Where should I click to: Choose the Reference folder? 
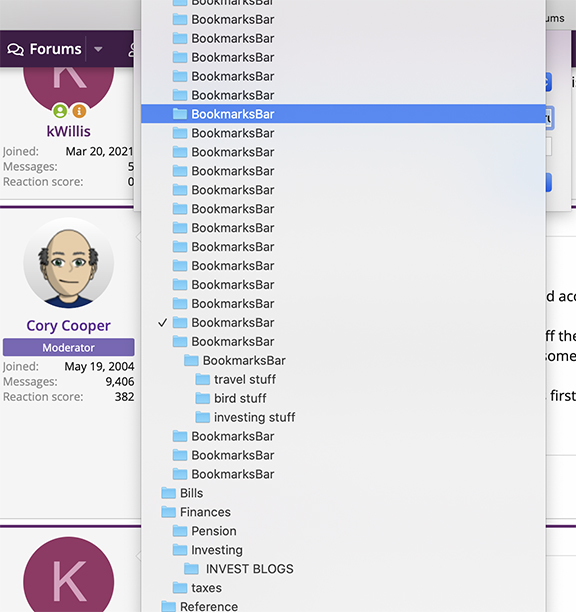coord(343,606)
